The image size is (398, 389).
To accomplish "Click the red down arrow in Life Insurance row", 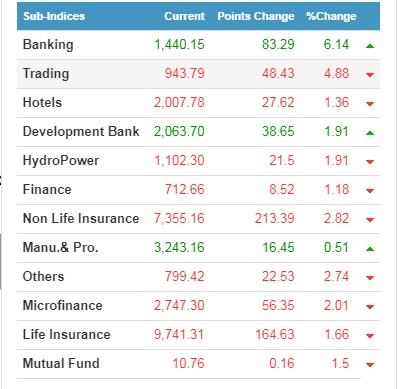I will click(x=370, y=336).
